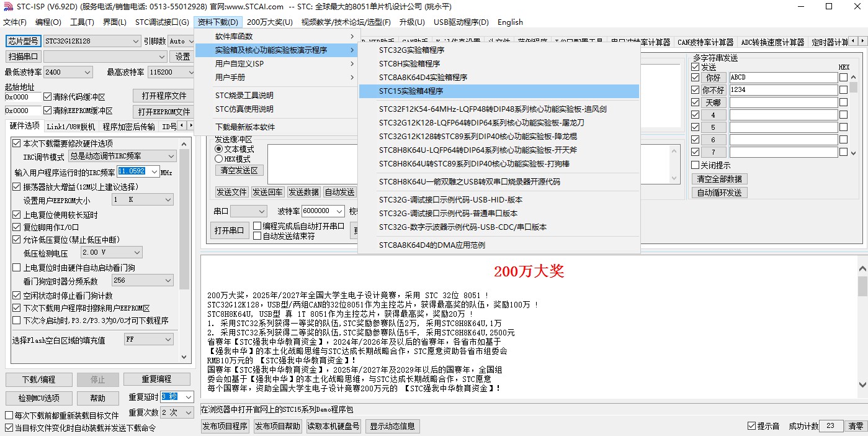Select STC8A8K64D4的DMA应用范例 item
This screenshot has height=436, width=868.
499,245
